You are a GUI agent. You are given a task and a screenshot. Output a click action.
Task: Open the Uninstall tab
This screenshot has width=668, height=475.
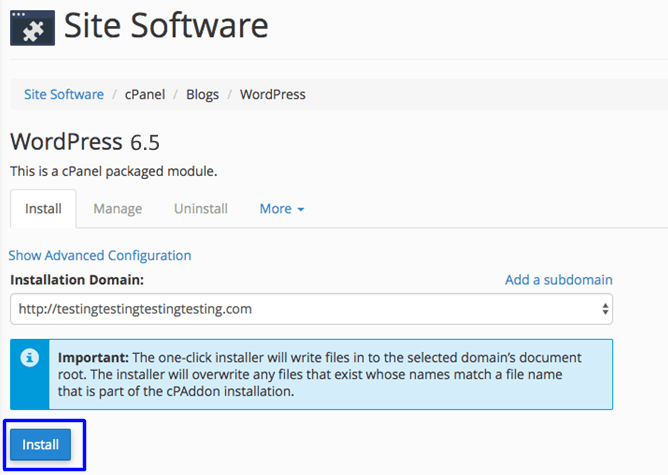click(200, 209)
